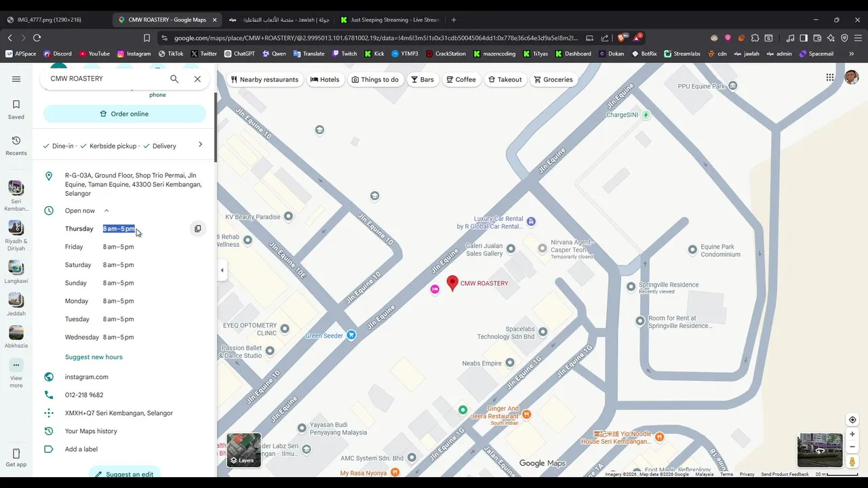Image resolution: width=868 pixels, height=488 pixels.
Task: Activate the Street View pegman
Action: [x=852, y=462]
